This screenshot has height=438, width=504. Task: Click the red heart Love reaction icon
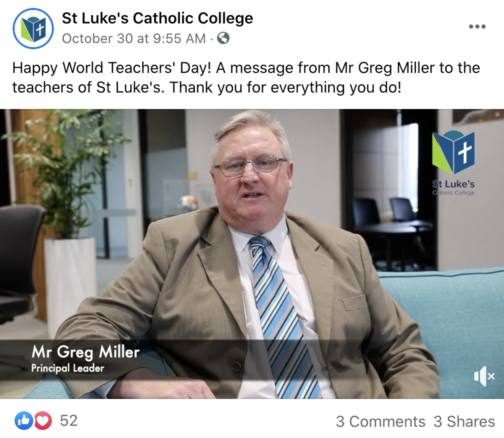coord(42,420)
